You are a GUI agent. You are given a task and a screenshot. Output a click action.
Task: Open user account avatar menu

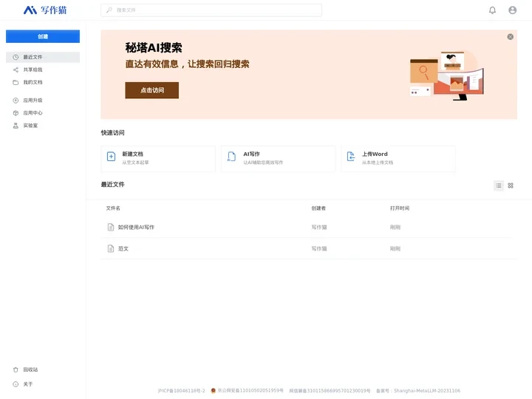[512, 10]
